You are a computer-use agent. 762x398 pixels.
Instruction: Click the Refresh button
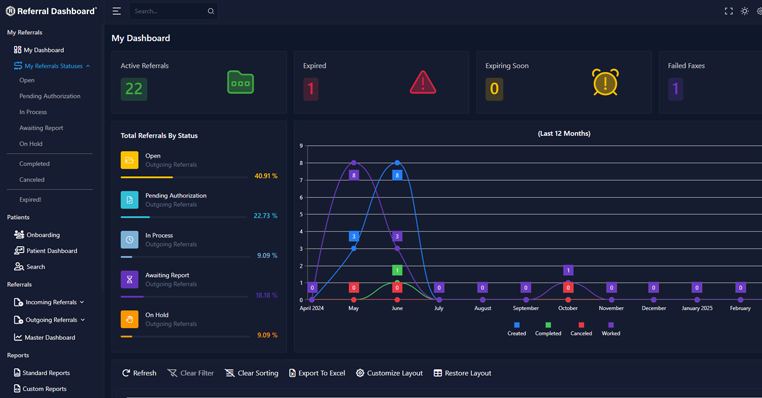[139, 373]
